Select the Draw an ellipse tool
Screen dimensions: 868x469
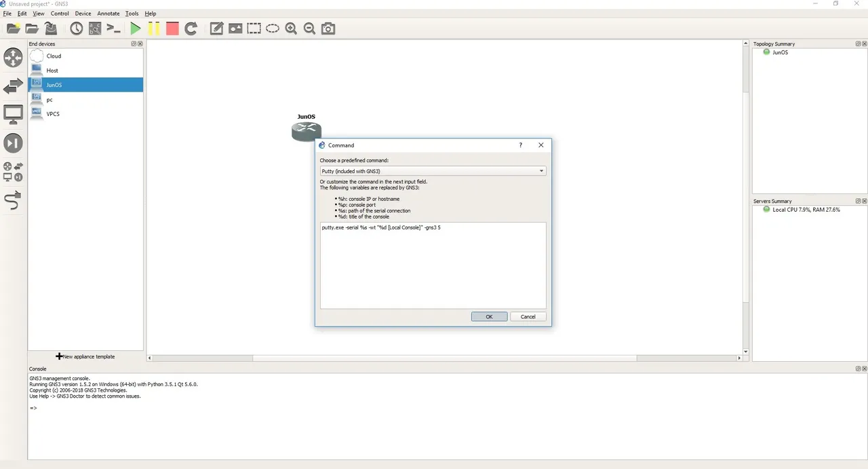click(273, 29)
